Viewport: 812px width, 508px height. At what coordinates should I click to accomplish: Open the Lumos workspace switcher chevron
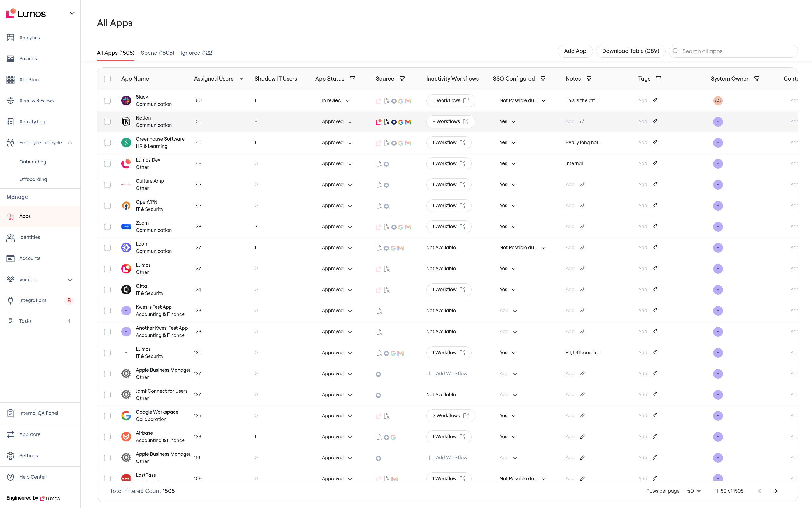[72, 13]
